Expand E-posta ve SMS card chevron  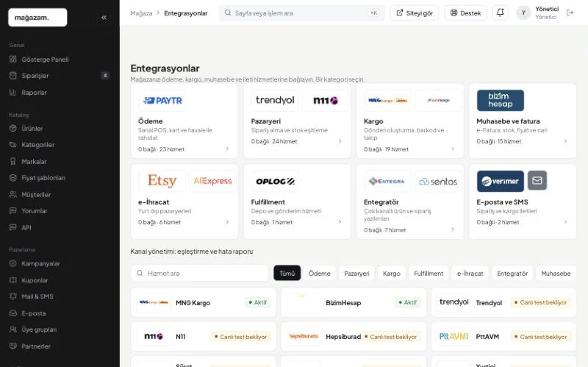click(x=565, y=222)
